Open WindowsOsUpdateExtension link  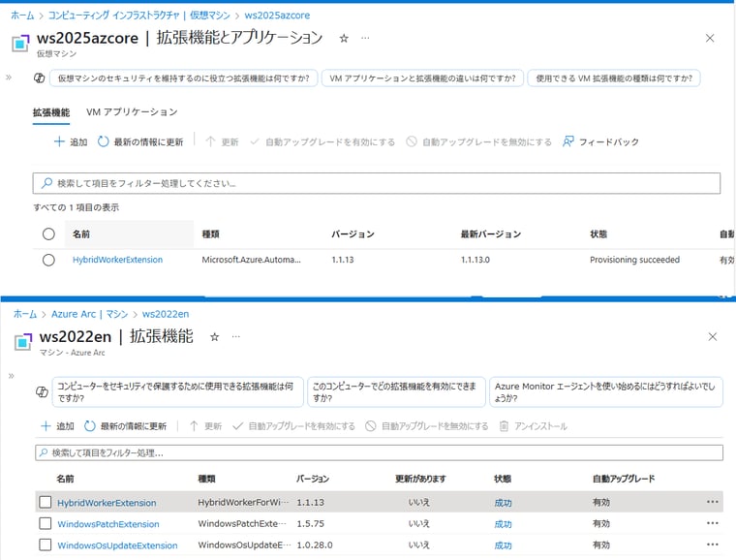[117, 545]
